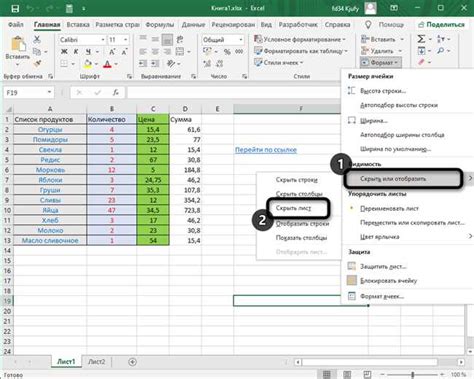Viewport: 474px width, 379px height.
Task: Switch to Normal view in status bar
Action: point(327,374)
